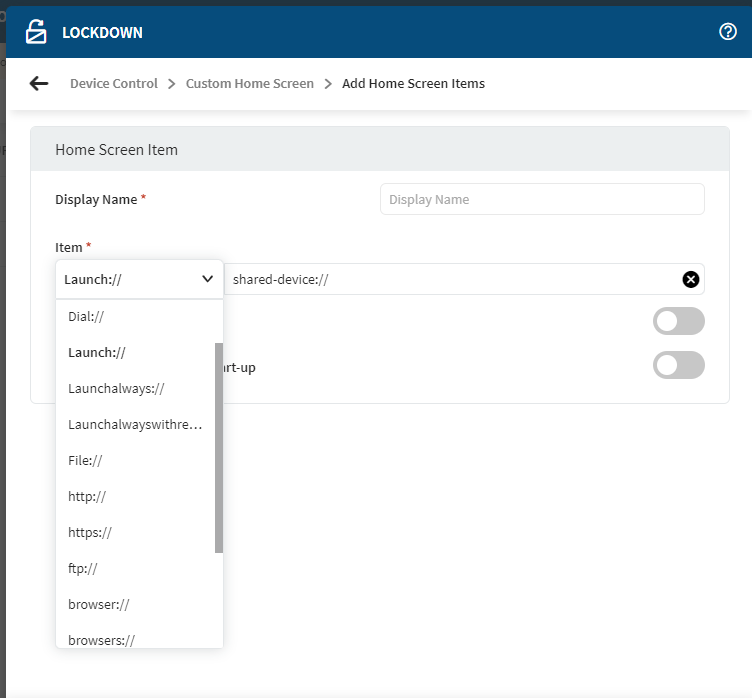The width and height of the screenshot is (752, 698).
Task: Open Device Control breadcrumb link
Action: coord(114,84)
